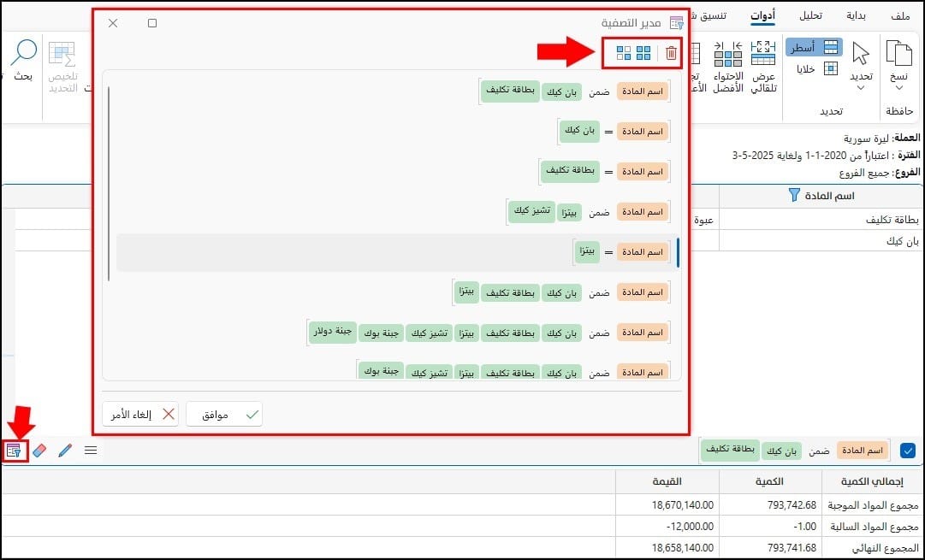This screenshot has height=560, width=925.
Task: Open filter manager icon in bottom filter bar
Action: point(15,451)
